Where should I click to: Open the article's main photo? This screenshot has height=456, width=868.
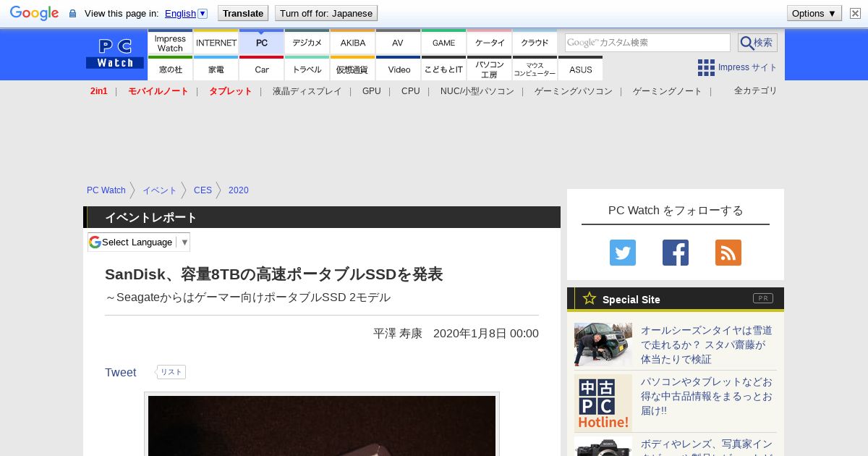(322, 426)
